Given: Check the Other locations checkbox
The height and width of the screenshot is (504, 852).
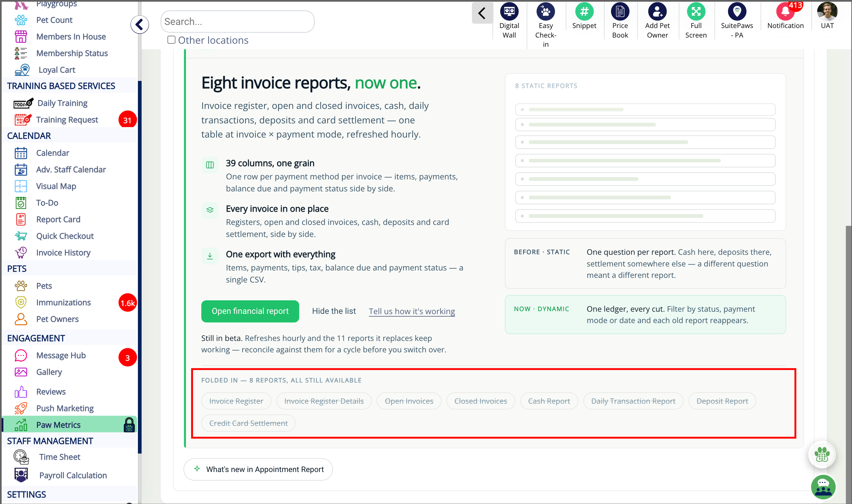Looking at the screenshot, I should [171, 40].
